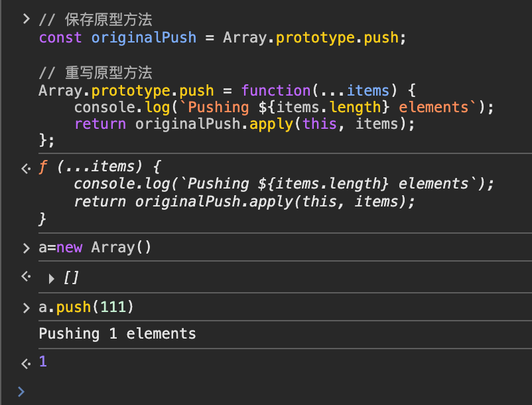Click the input chevron beside 'a.push(111)'
This screenshot has width=532, height=405.
click(x=26, y=307)
